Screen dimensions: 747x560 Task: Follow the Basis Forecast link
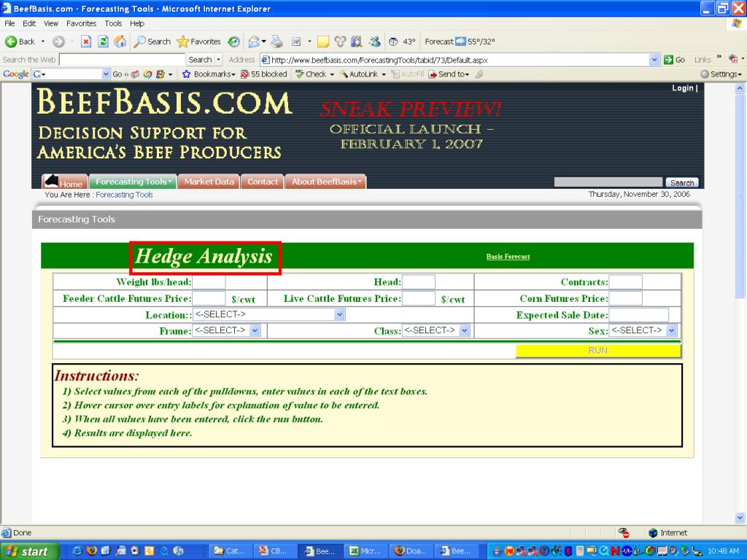tap(508, 257)
